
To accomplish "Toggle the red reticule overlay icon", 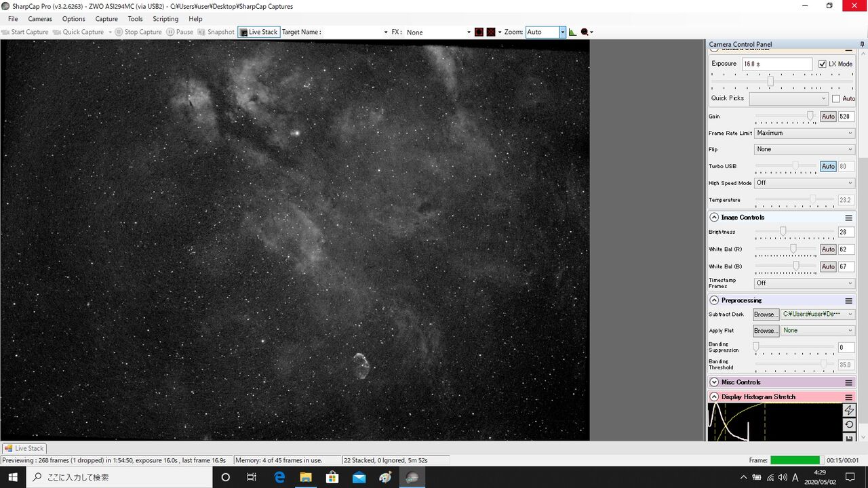I will pos(479,32).
